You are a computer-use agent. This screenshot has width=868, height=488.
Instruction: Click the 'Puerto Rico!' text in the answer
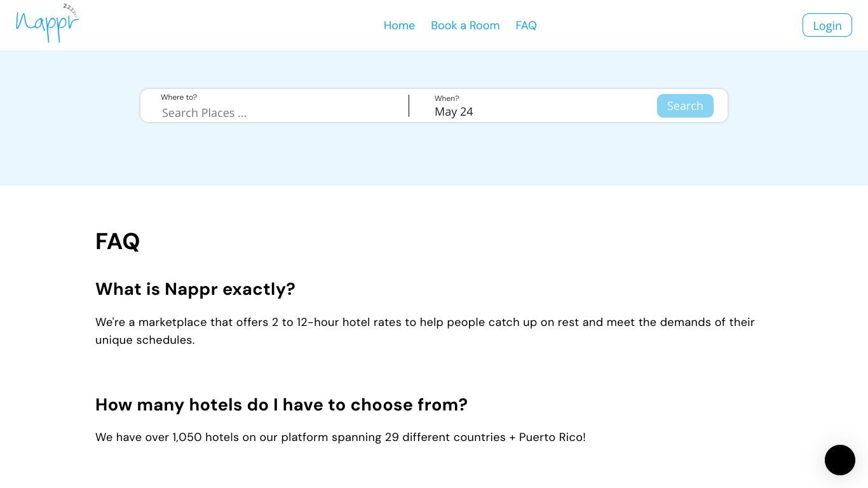tap(552, 437)
